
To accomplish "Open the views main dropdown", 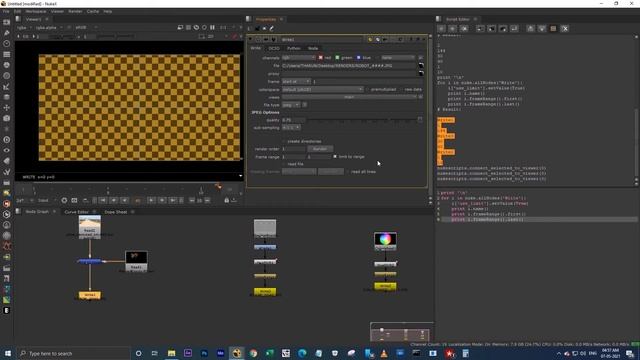I will 349,97.
